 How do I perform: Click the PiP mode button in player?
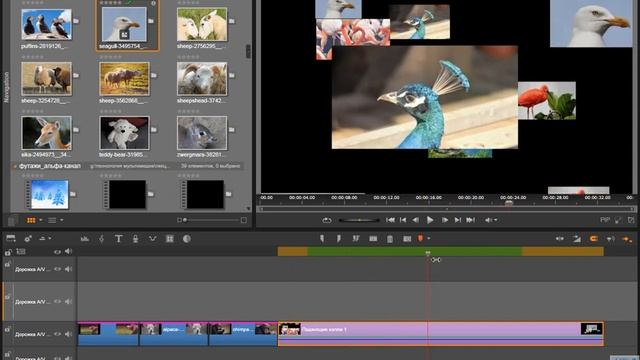click(605, 220)
